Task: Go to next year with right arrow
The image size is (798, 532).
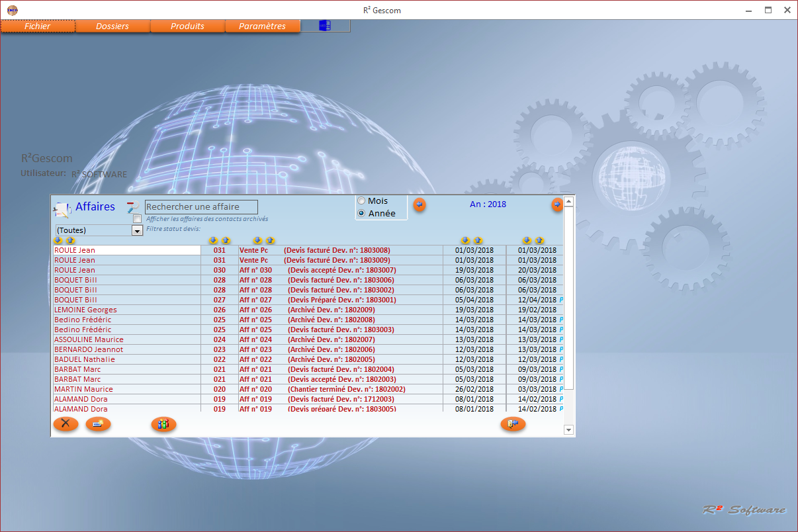Action: pyautogui.click(x=557, y=204)
